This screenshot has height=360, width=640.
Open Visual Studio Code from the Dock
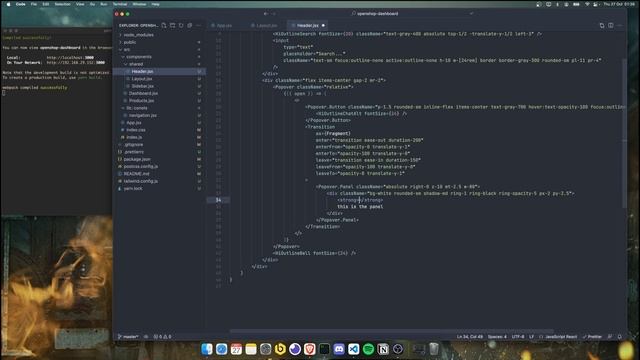click(x=354, y=349)
